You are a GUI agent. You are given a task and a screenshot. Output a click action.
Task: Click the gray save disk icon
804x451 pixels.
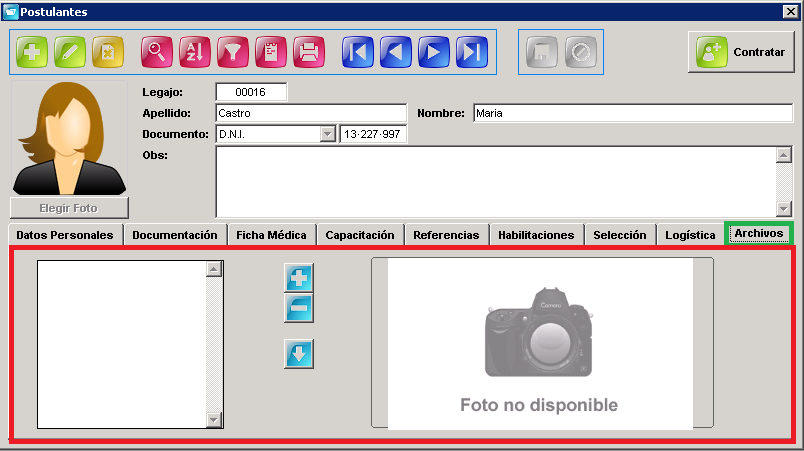[542, 52]
